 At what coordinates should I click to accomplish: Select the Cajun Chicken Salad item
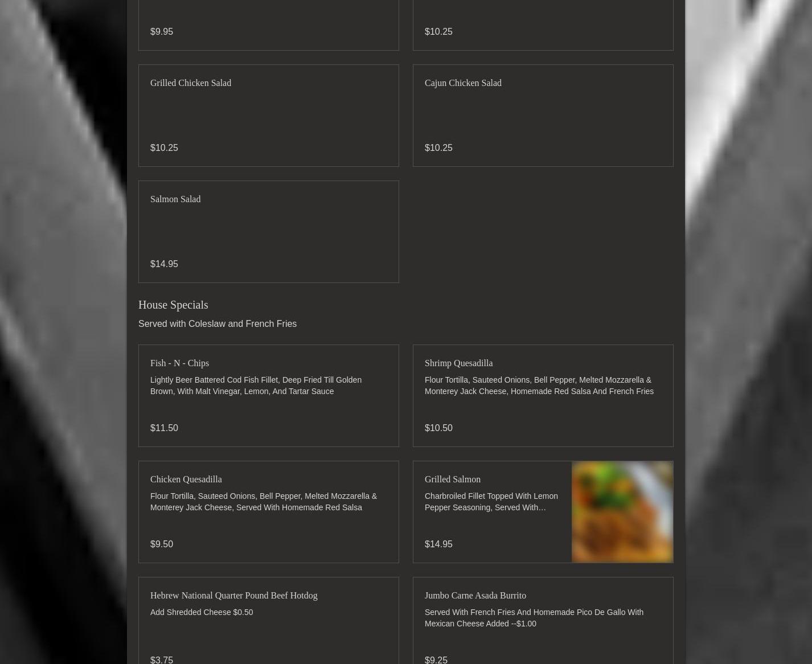543,116
